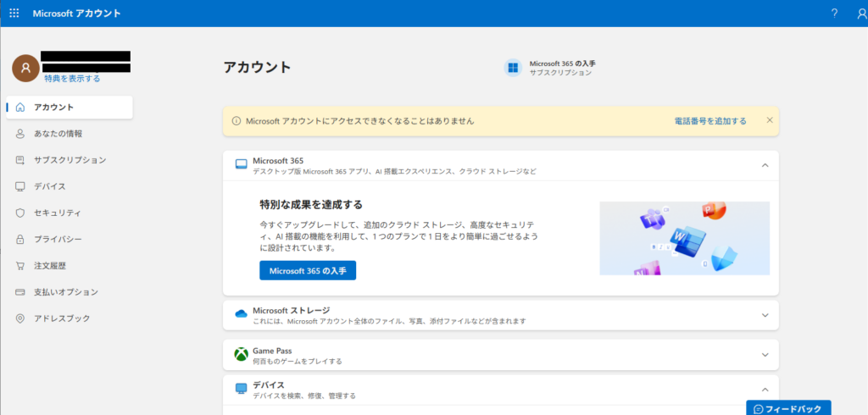Go to サブスクリプション in the sidebar
Viewport: 868px width, 415px height.
(70, 160)
